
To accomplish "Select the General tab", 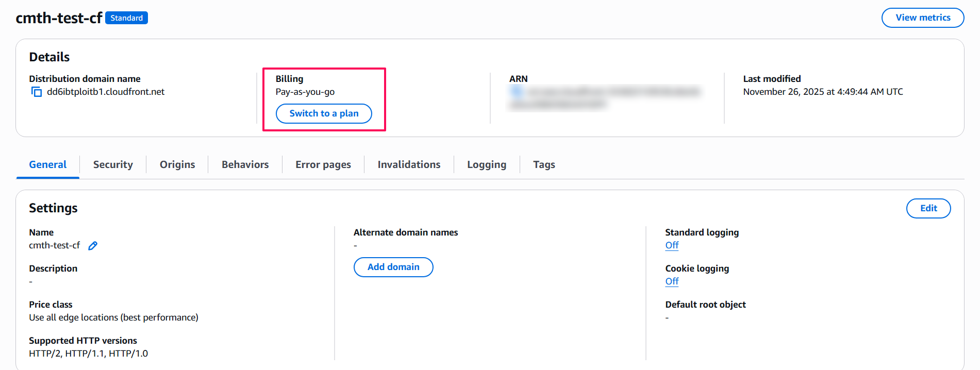I will click(x=48, y=164).
